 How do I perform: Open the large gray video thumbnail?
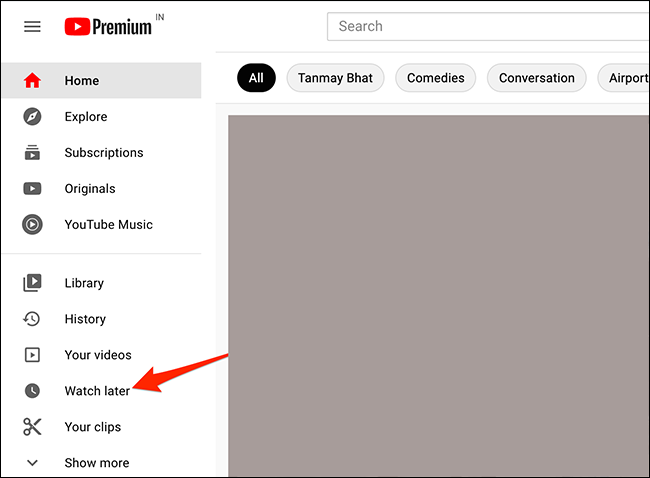(x=439, y=296)
